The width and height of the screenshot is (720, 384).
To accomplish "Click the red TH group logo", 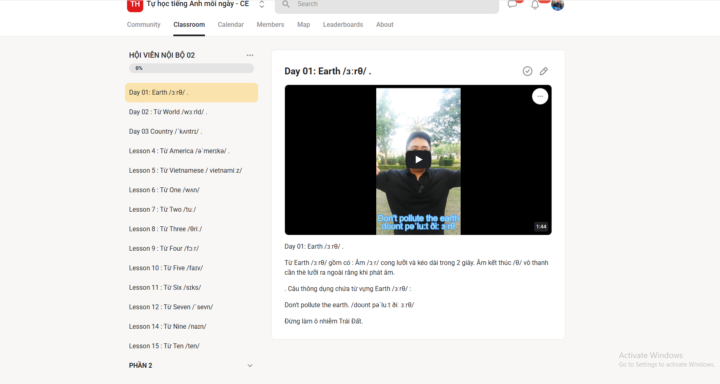I will click(135, 5).
